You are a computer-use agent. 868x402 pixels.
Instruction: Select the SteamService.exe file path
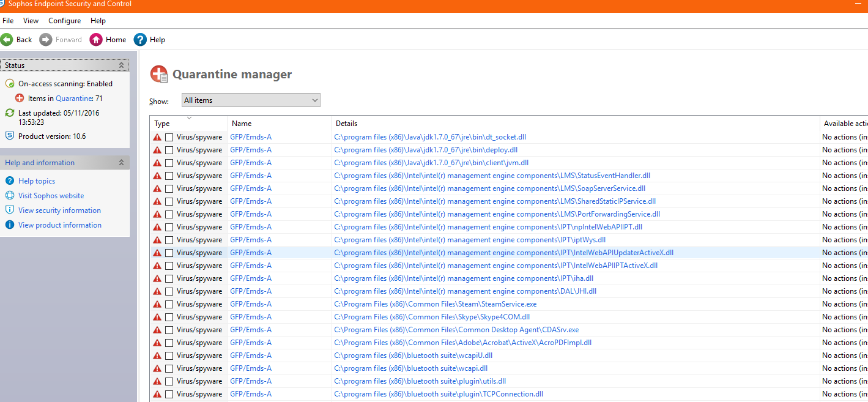pos(436,304)
